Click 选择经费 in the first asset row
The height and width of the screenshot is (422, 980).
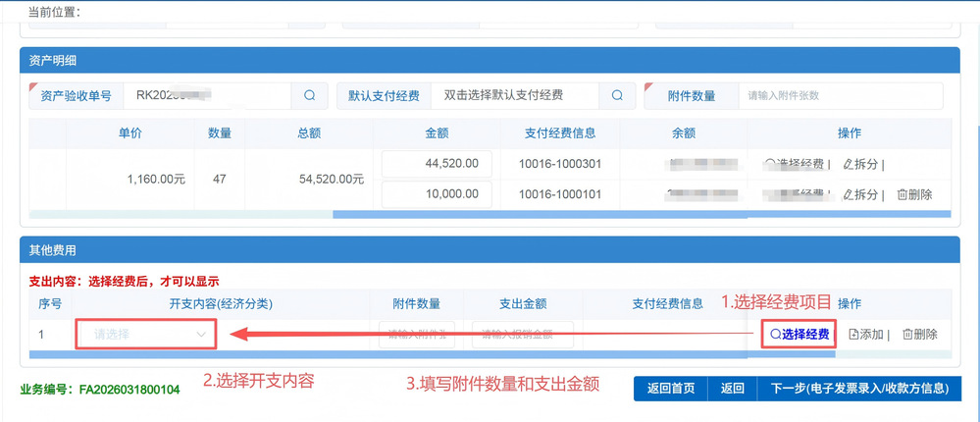coord(797,165)
